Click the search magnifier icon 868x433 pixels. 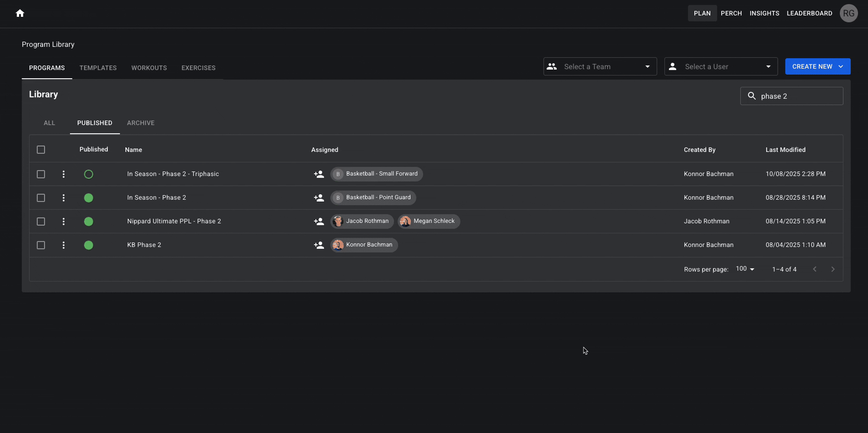(752, 96)
